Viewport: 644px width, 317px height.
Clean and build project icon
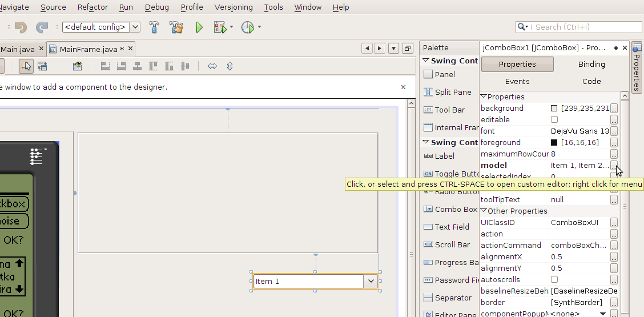(x=176, y=27)
